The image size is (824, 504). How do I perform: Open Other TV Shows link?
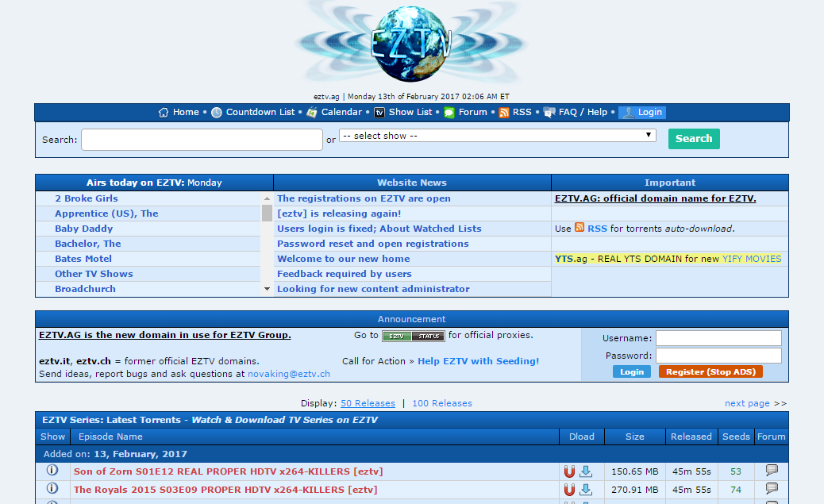[94, 274]
